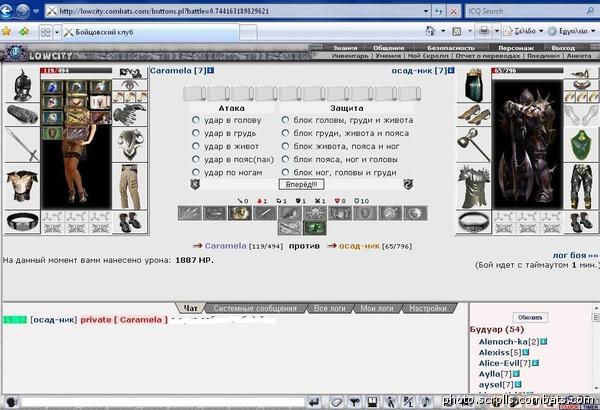Click Caramela's bracers equipment slot
The image size is (600, 410).
point(22,114)
